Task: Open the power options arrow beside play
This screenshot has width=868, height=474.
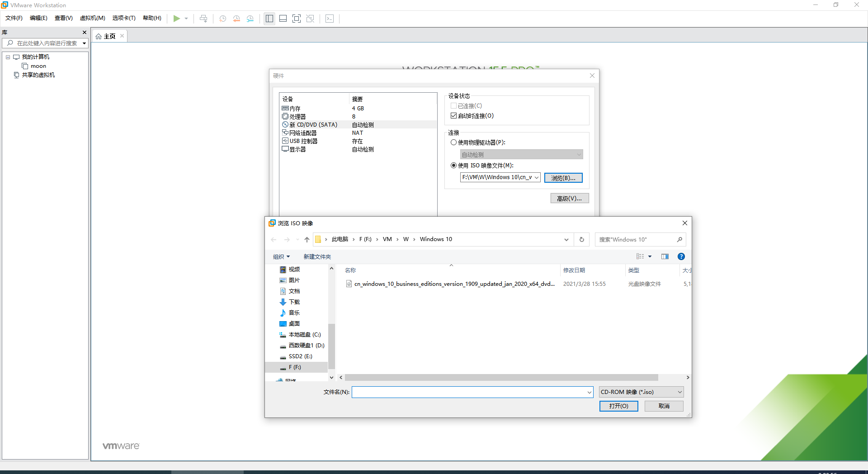Action: click(186, 19)
